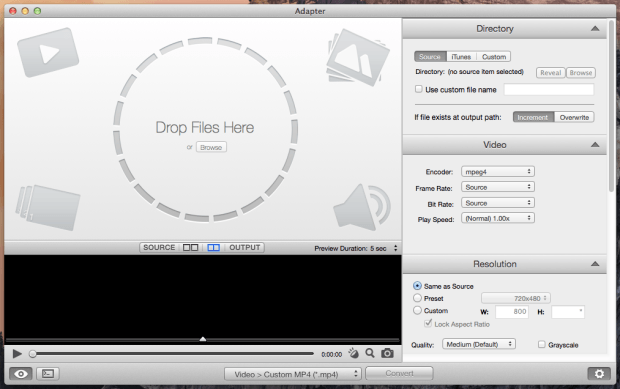Image resolution: width=620 pixels, height=389 pixels.
Task: Open the 720x480 preset dropdown
Action: pyautogui.click(x=516, y=298)
